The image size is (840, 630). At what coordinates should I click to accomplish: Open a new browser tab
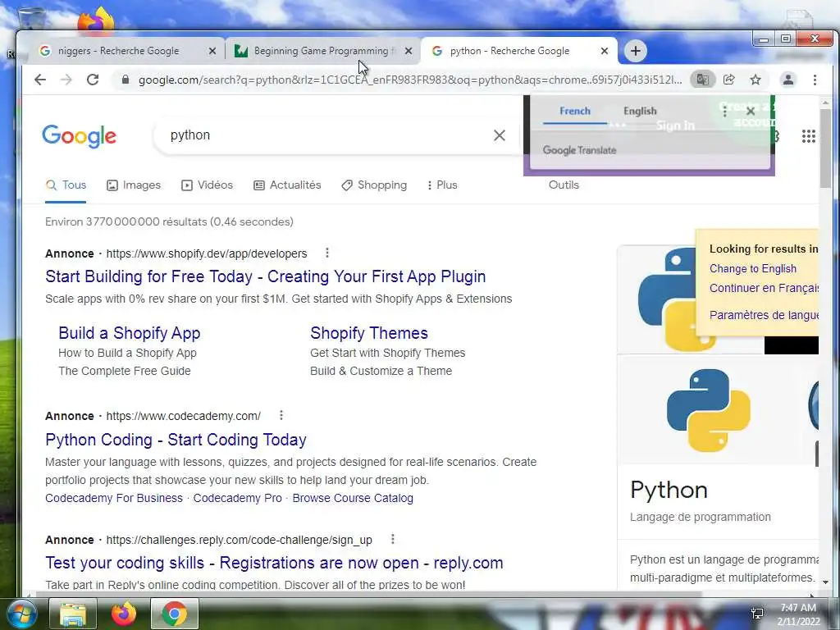pyautogui.click(x=636, y=51)
